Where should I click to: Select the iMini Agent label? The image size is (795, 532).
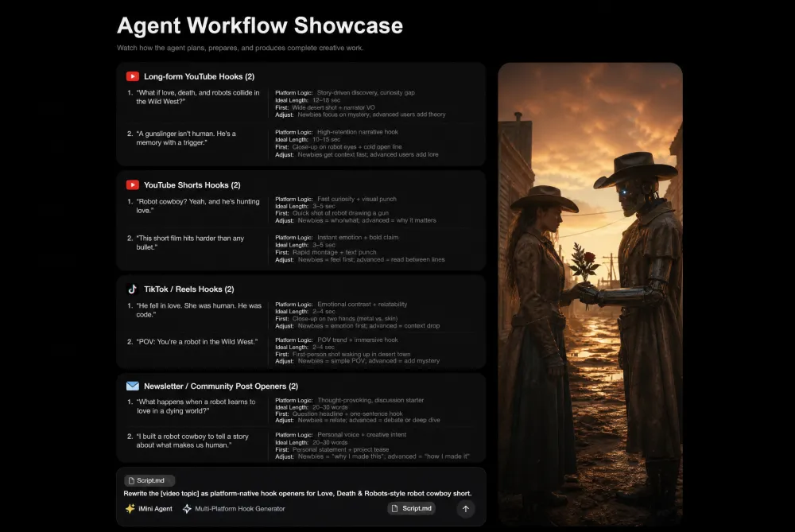point(155,509)
